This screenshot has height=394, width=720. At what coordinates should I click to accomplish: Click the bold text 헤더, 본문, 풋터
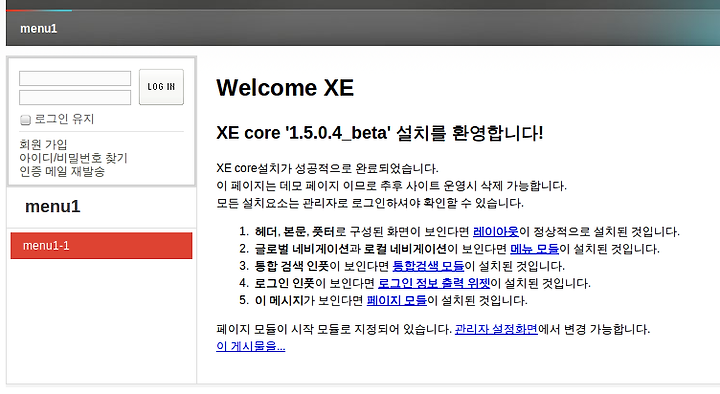294,231
